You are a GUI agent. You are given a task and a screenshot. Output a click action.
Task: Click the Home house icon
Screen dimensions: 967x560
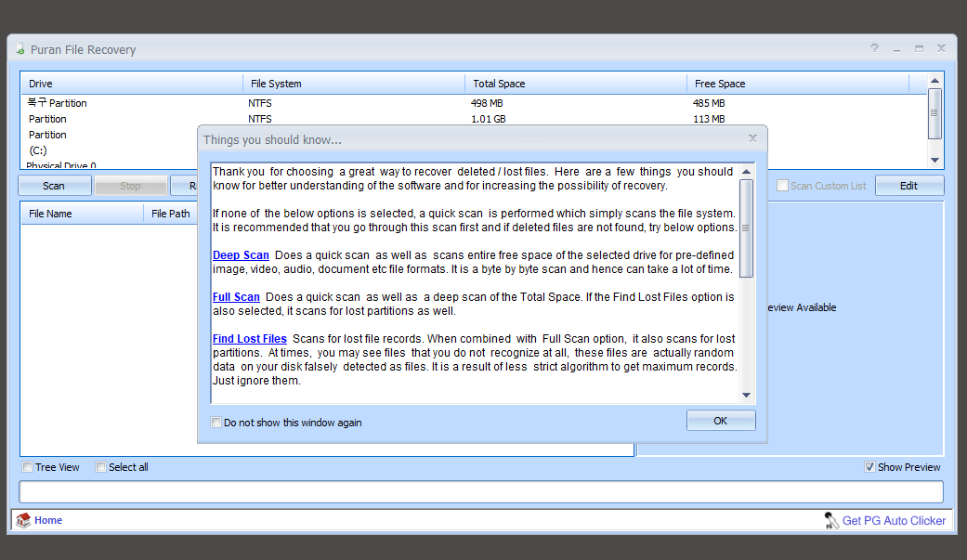click(23, 520)
